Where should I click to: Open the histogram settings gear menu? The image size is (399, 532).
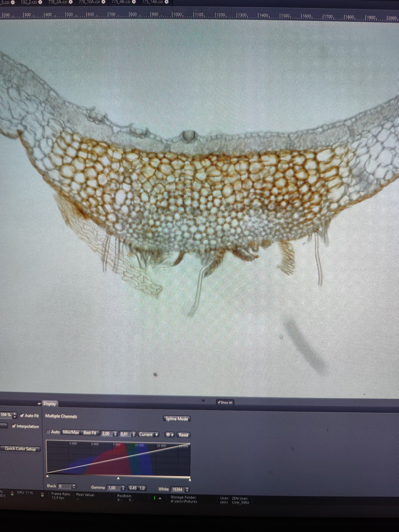[x=169, y=435]
